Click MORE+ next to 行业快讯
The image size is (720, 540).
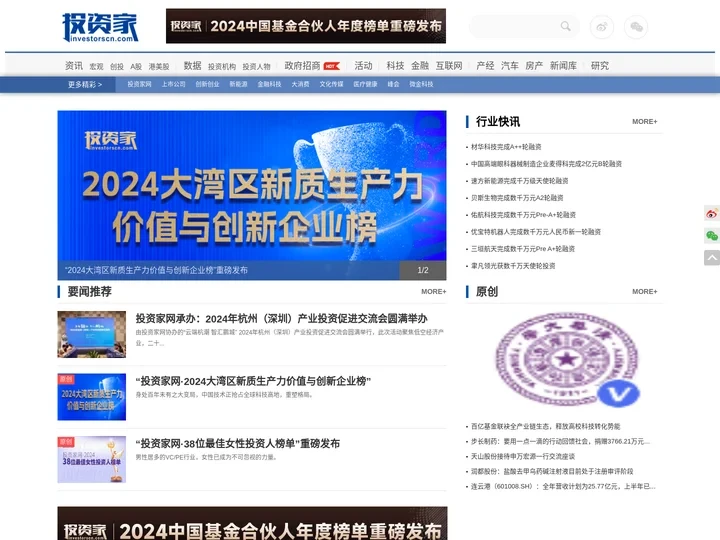click(645, 122)
